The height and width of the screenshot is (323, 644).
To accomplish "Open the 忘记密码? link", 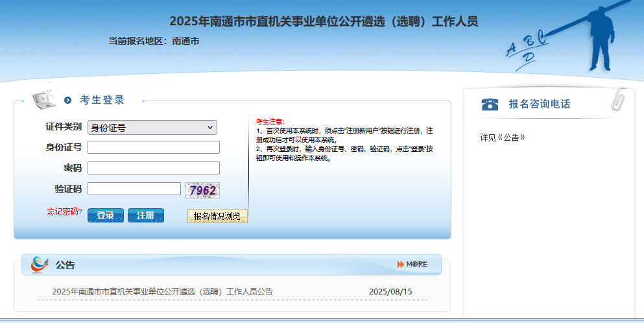I will point(65,211).
